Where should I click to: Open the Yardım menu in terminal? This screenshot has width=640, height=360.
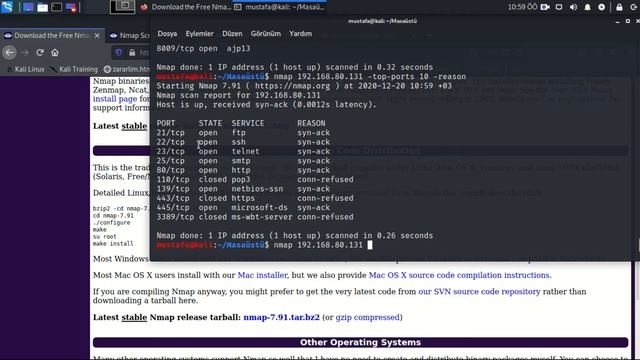click(x=300, y=33)
